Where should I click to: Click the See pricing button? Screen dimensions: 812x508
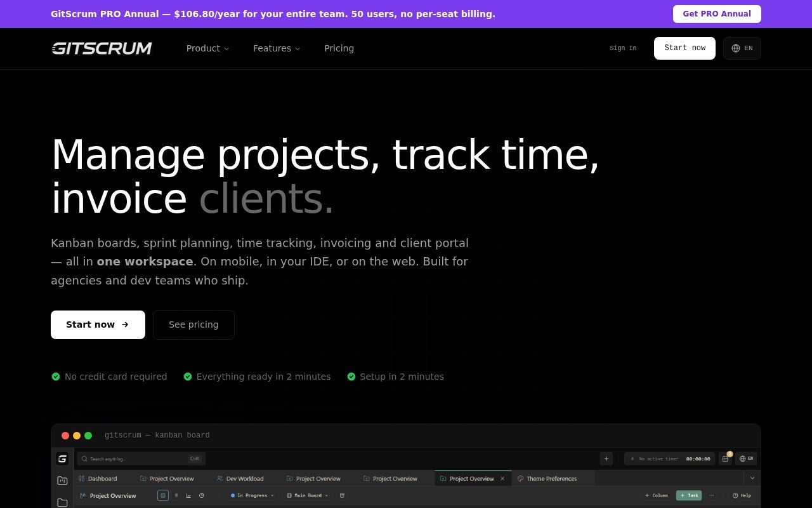tap(193, 324)
